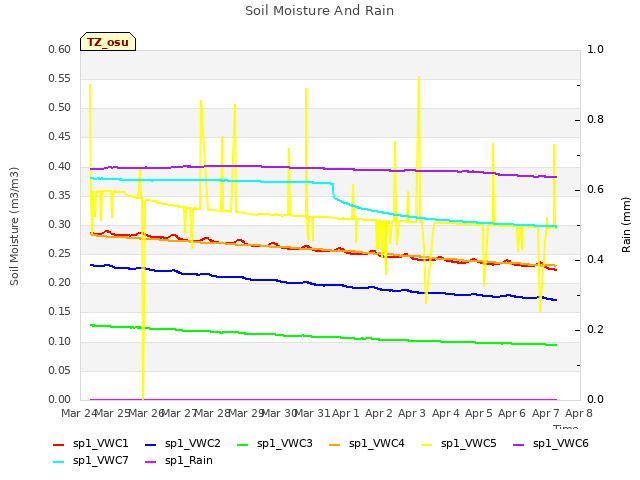Click the 0.2 rain axis tick value
The image size is (640, 480).
click(595, 330)
